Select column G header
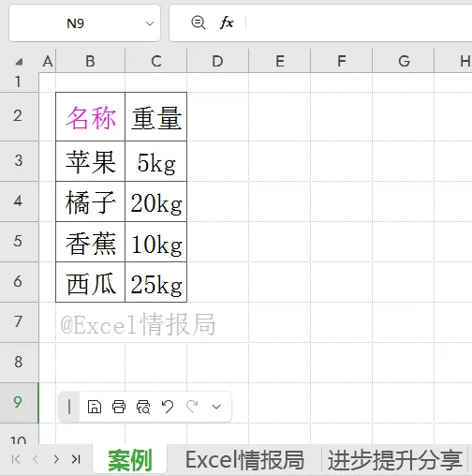 (404, 61)
